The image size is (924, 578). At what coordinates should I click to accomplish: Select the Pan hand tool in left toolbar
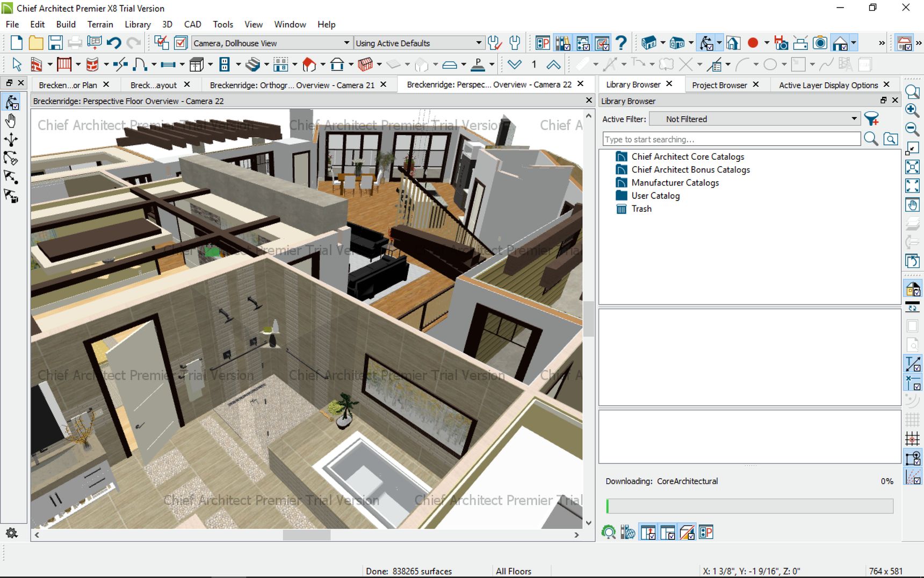pos(11,121)
